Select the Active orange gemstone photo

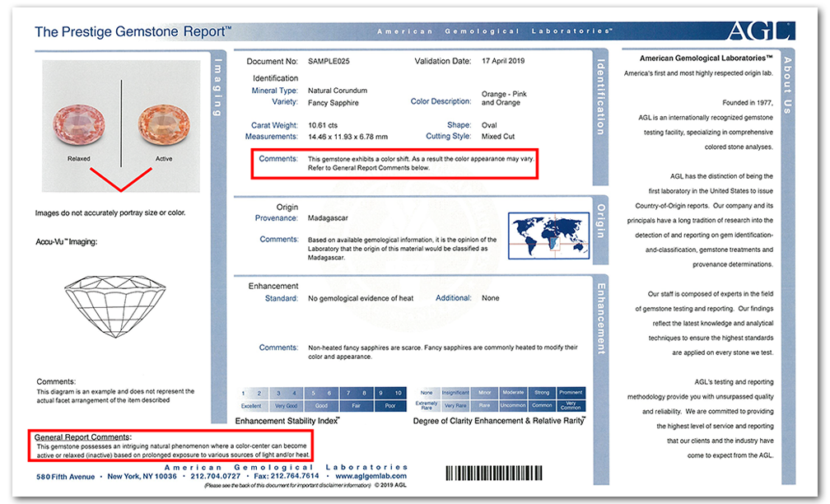pyautogui.click(x=164, y=125)
